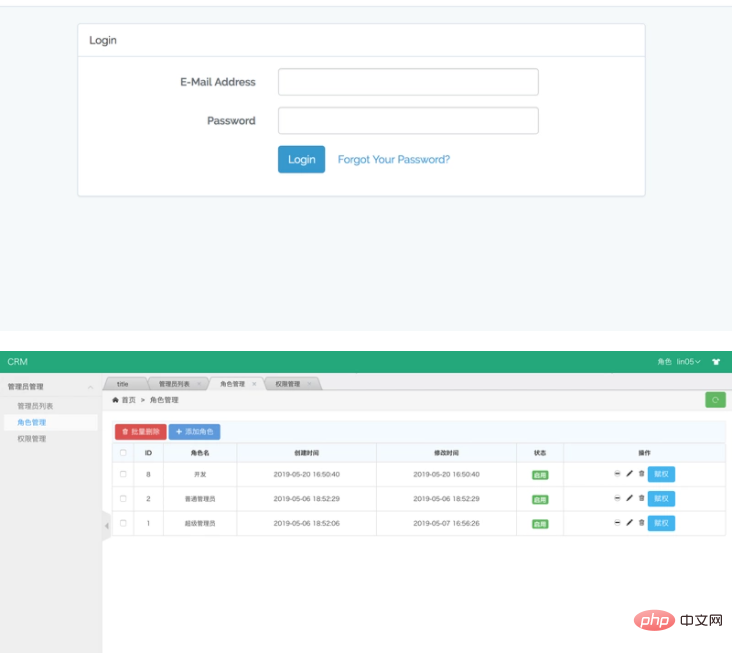
Task: Click the skin shirt icon in header
Action: (x=716, y=362)
